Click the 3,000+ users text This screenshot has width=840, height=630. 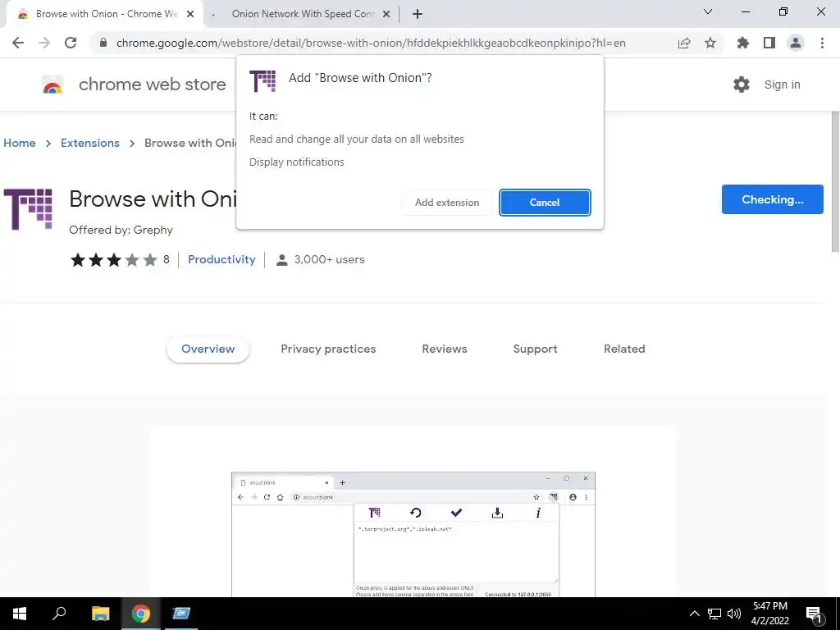tap(329, 259)
